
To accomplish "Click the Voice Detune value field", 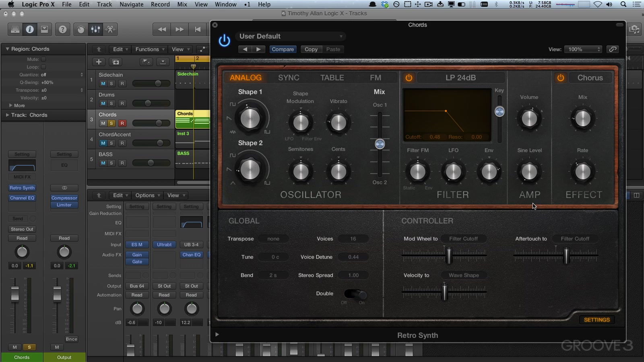I will [353, 257].
